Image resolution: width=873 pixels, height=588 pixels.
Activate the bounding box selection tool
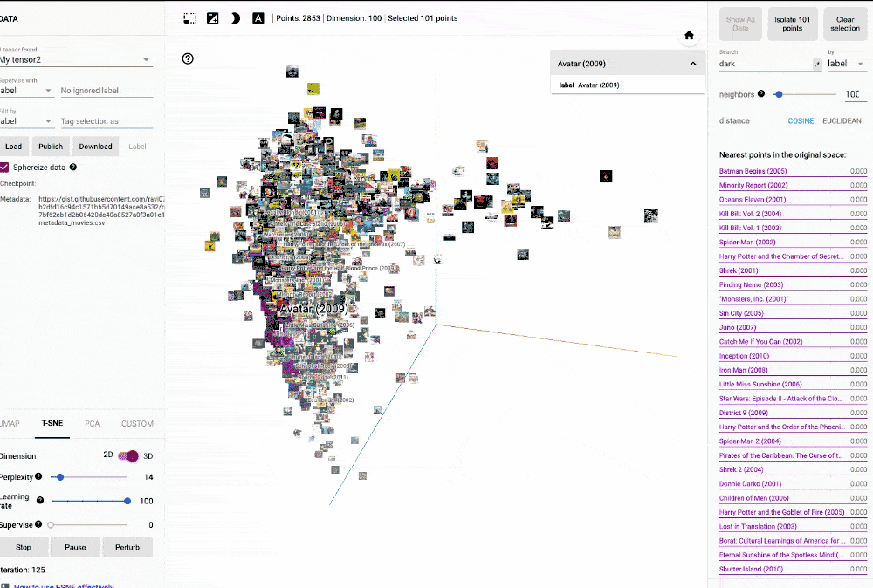coord(189,18)
